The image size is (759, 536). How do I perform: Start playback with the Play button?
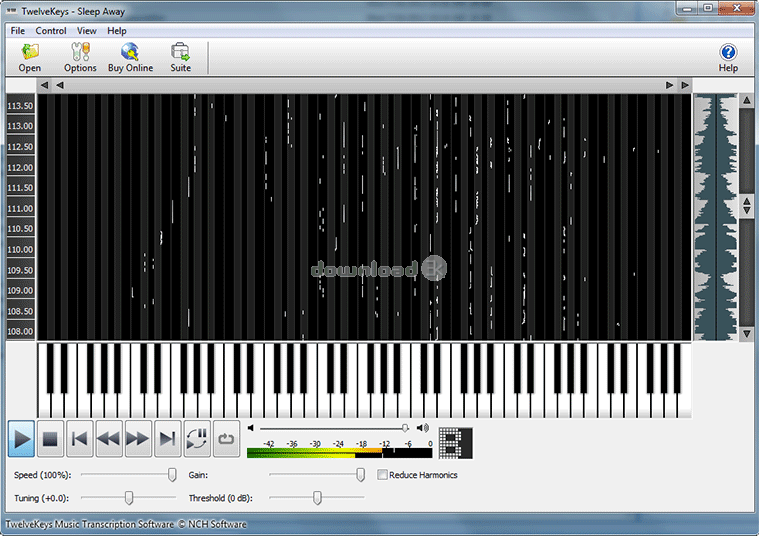[x=21, y=439]
